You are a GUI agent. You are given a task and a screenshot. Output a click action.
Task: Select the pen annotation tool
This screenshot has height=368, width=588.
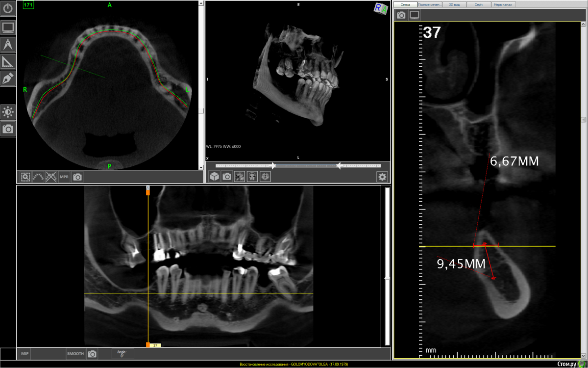tap(8, 78)
